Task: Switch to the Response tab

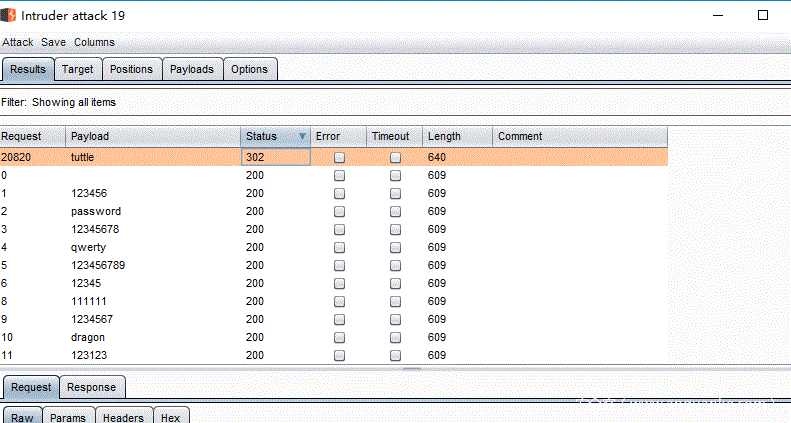Action: point(91,387)
